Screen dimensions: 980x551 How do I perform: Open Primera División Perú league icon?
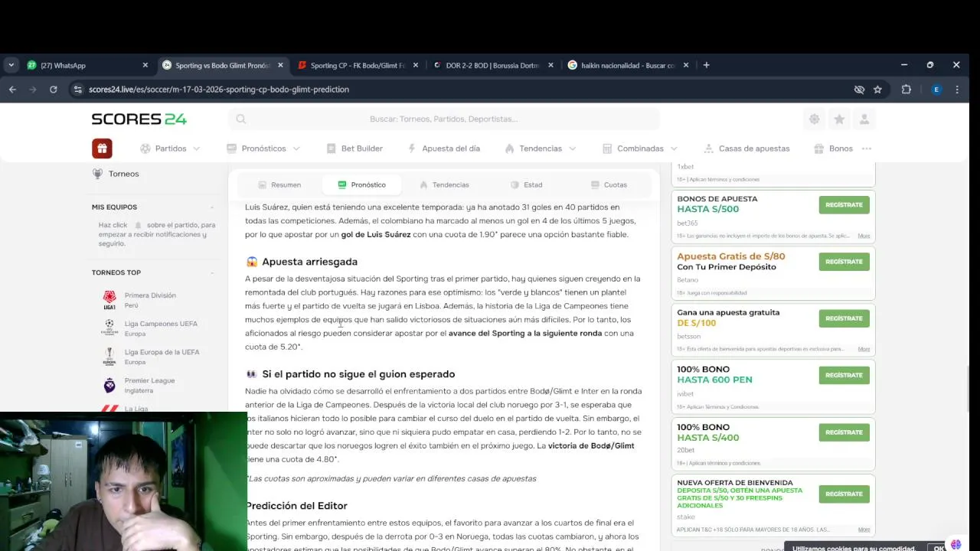pyautogui.click(x=109, y=300)
